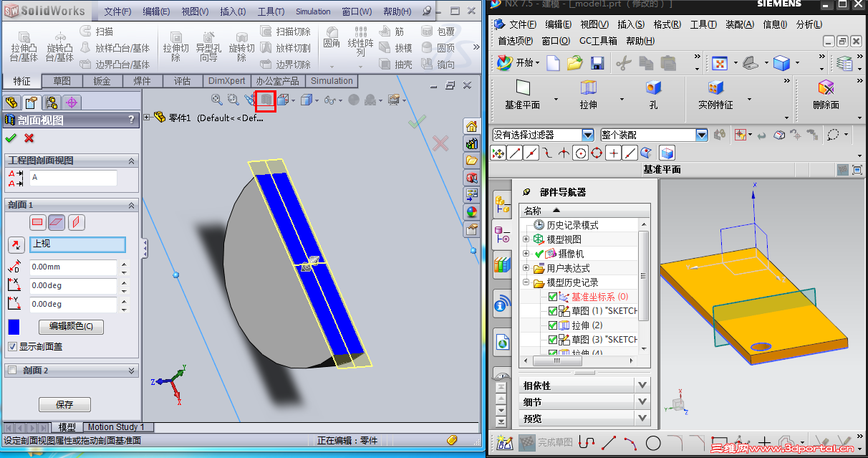Switch to SolidWorks 草图 tab
The height and width of the screenshot is (458, 868).
[62, 81]
